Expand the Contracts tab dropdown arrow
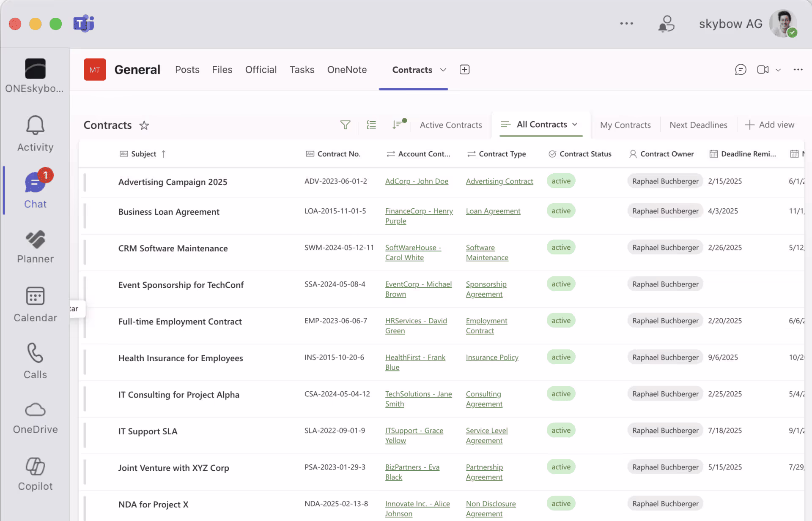 pyautogui.click(x=443, y=70)
